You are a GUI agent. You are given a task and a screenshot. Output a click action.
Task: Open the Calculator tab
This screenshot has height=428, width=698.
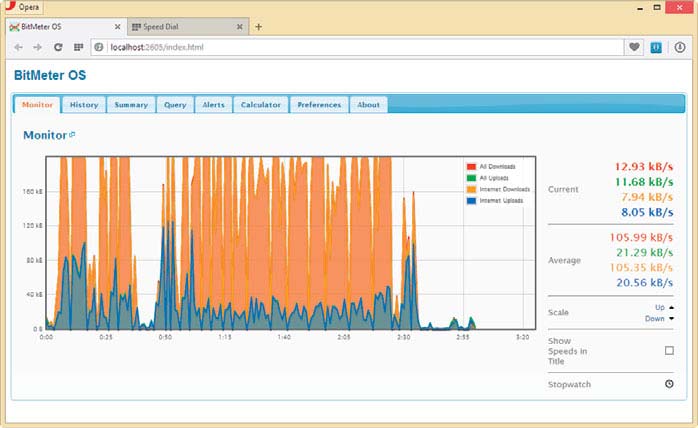click(x=261, y=105)
